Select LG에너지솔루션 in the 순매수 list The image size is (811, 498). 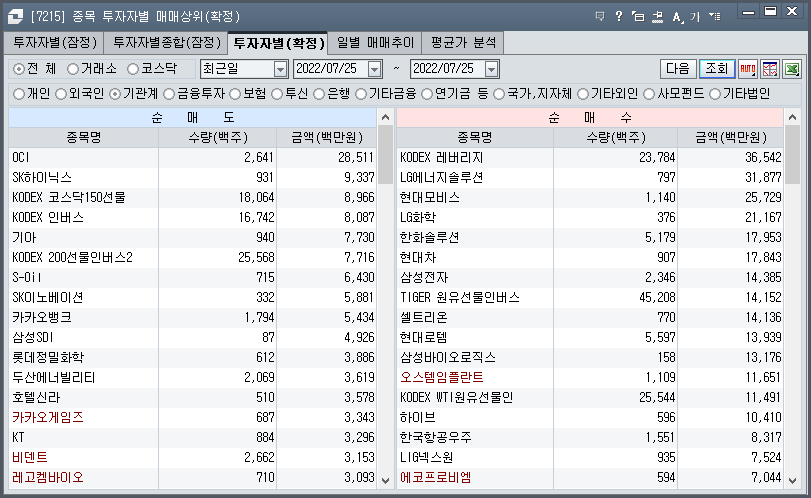(x=442, y=177)
